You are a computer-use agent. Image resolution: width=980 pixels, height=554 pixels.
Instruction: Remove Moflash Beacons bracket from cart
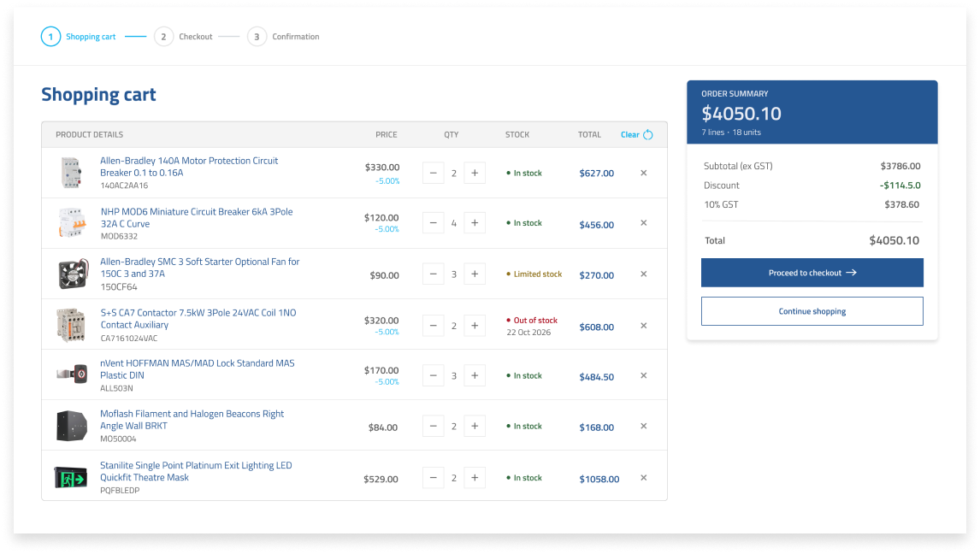pyautogui.click(x=644, y=427)
